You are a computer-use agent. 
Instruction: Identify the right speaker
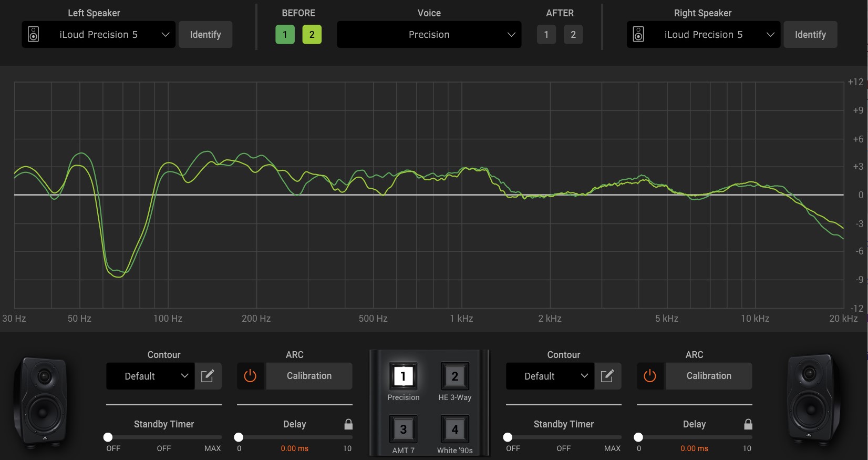(810, 35)
